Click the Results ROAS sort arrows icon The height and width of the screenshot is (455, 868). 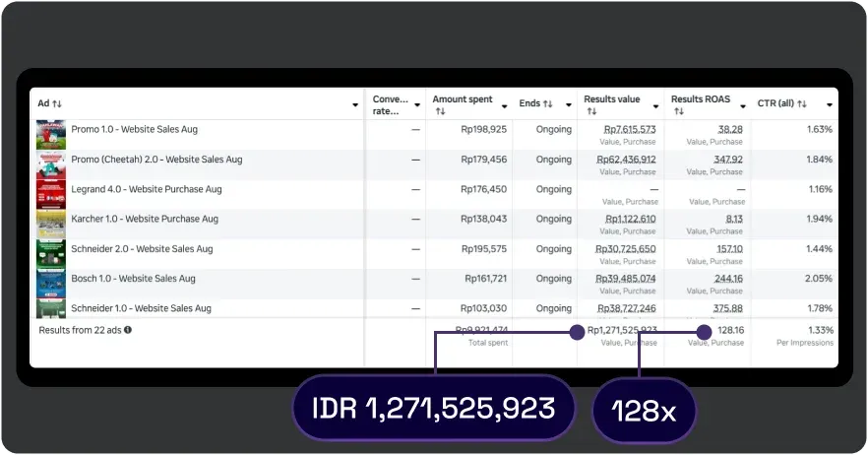(x=679, y=112)
